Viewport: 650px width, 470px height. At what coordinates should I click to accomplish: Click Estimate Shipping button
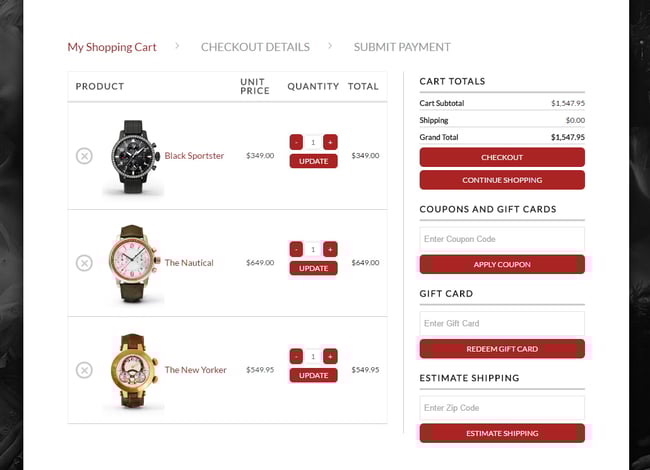(502, 434)
